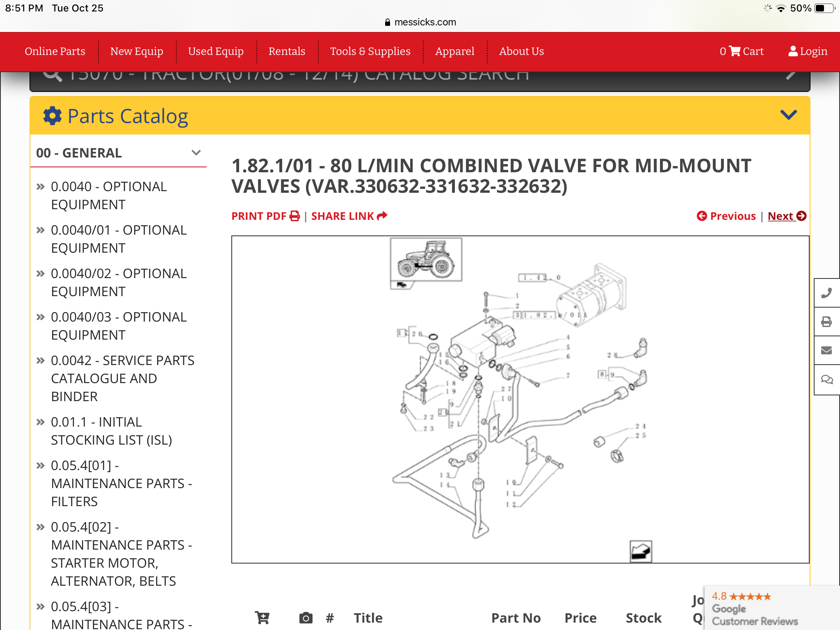
Task: Go to the Previous diagram
Action: (726, 216)
